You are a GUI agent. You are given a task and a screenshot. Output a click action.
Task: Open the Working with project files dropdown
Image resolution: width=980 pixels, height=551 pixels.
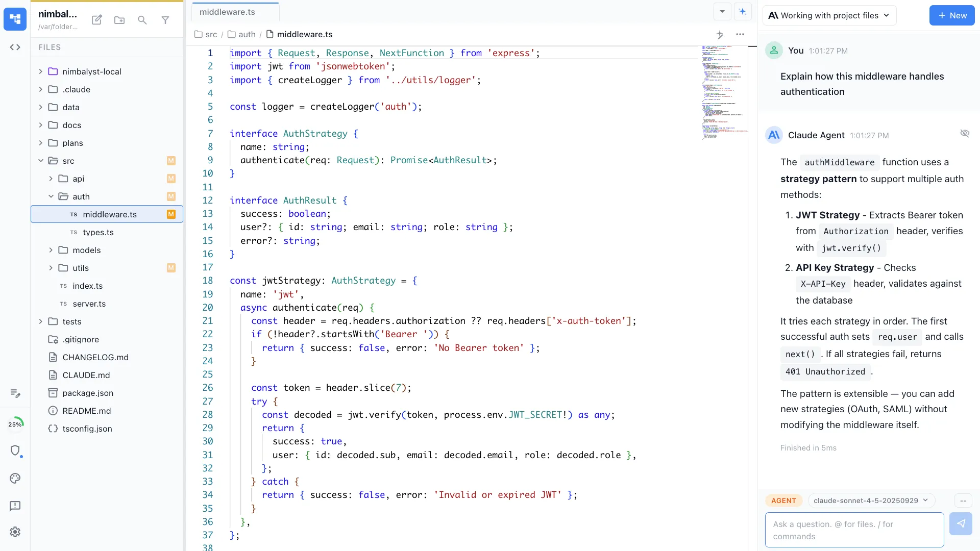click(x=829, y=15)
